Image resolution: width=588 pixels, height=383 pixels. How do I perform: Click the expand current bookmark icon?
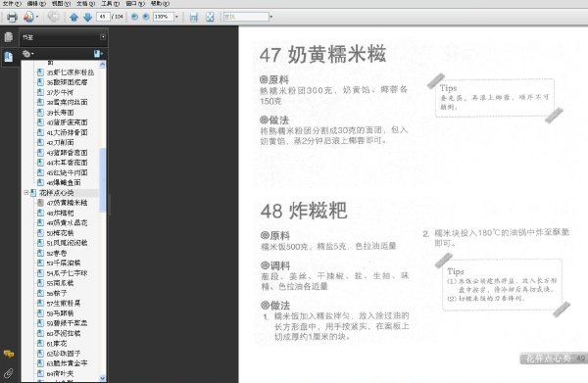98,54
